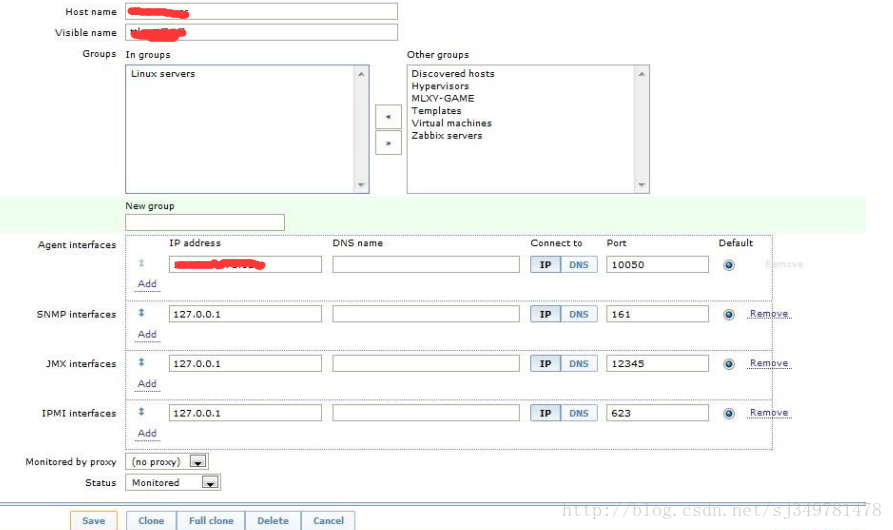Click the Cancel button
The width and height of the screenshot is (893, 530).
328,521
